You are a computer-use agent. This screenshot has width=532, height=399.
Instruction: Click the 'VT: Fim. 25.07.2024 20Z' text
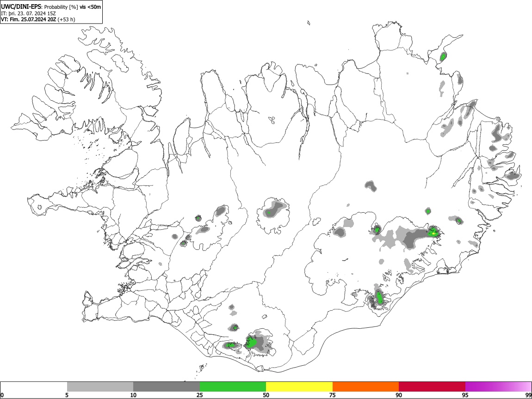[29, 19]
